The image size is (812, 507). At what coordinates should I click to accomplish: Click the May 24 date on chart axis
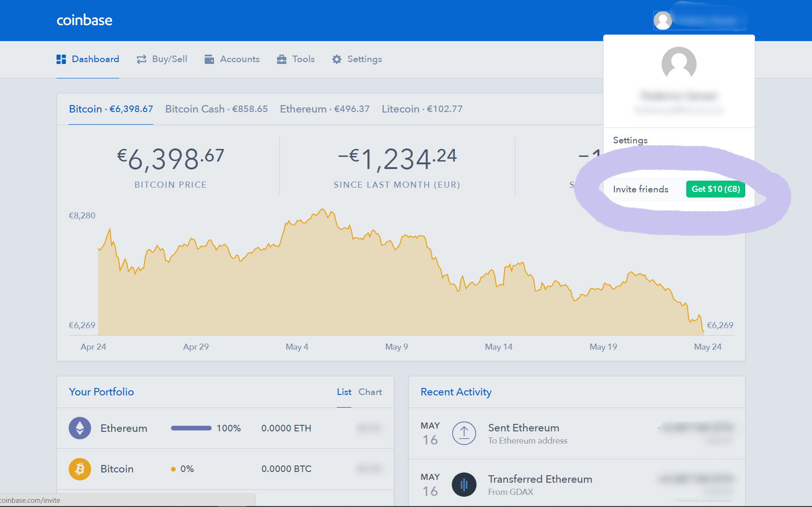[x=708, y=347]
